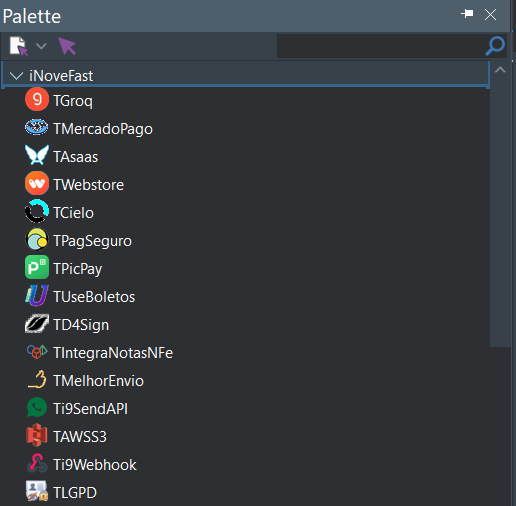The width and height of the screenshot is (516, 506).
Task: Open the new-item dropdown arrow in toolbar
Action: (41, 46)
